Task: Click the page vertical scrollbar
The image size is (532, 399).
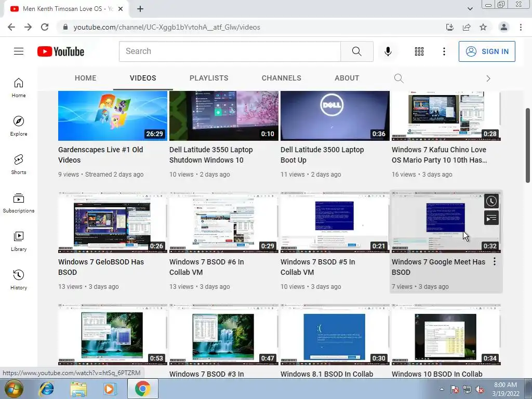Action: tap(528, 145)
